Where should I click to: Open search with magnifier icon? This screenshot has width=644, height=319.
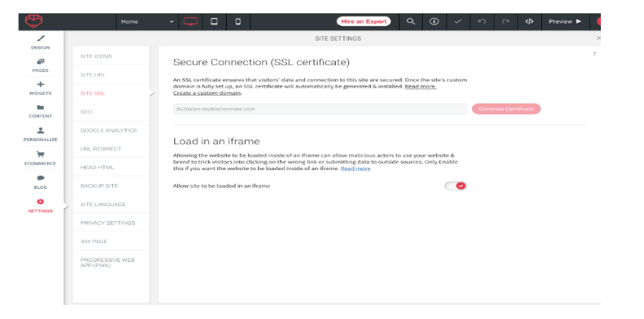pyautogui.click(x=410, y=21)
